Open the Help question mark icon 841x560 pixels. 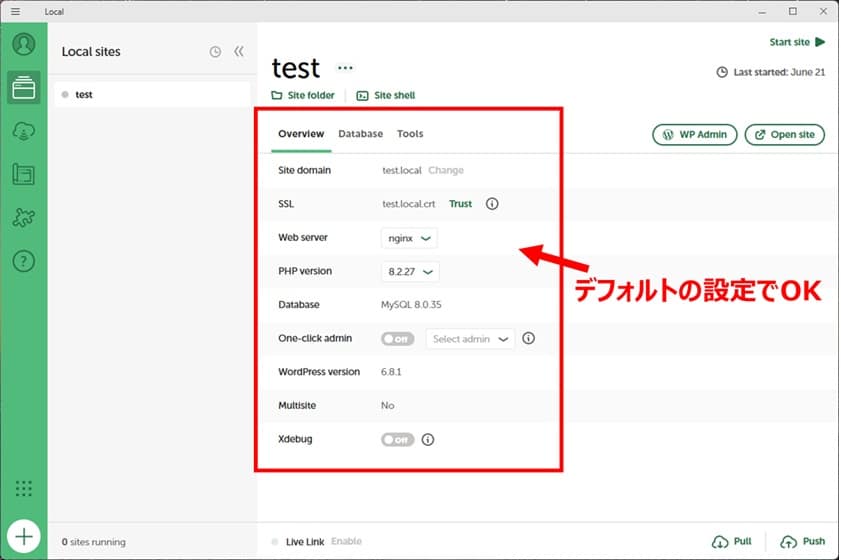pyautogui.click(x=24, y=261)
